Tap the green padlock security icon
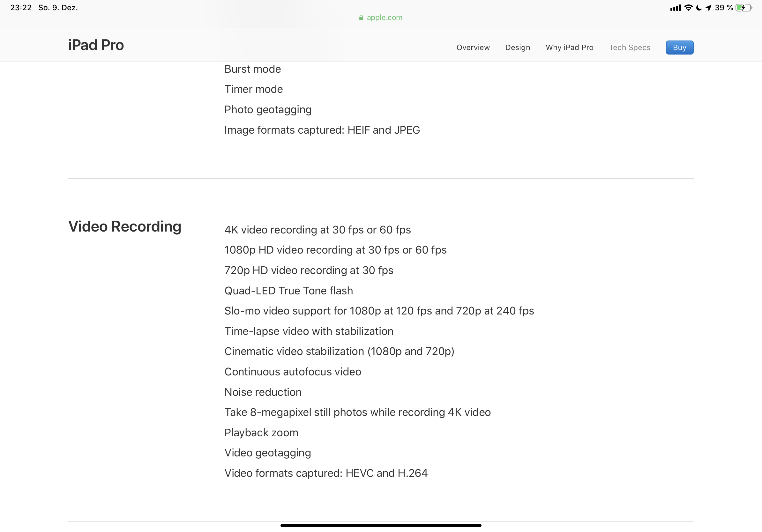The image size is (762, 532). pyautogui.click(x=361, y=18)
